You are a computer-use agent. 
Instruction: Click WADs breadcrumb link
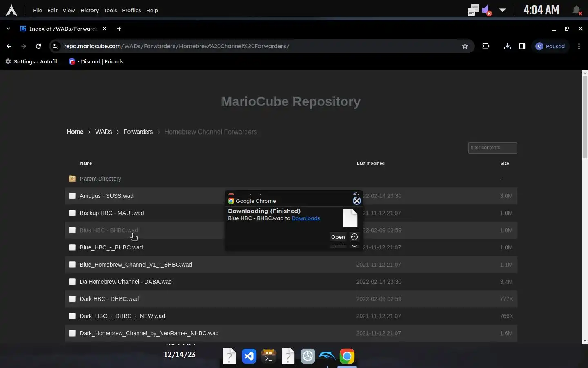click(x=103, y=132)
